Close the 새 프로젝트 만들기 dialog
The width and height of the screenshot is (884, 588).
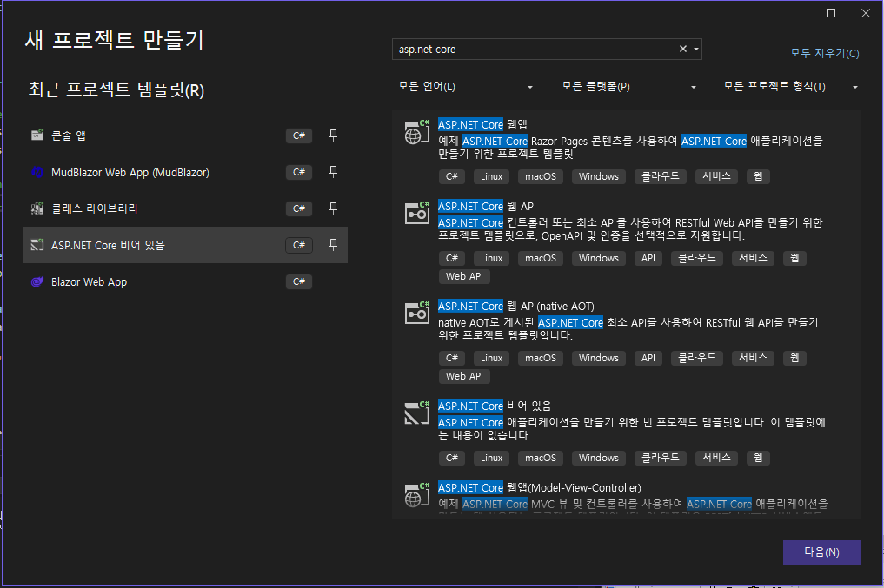(866, 13)
